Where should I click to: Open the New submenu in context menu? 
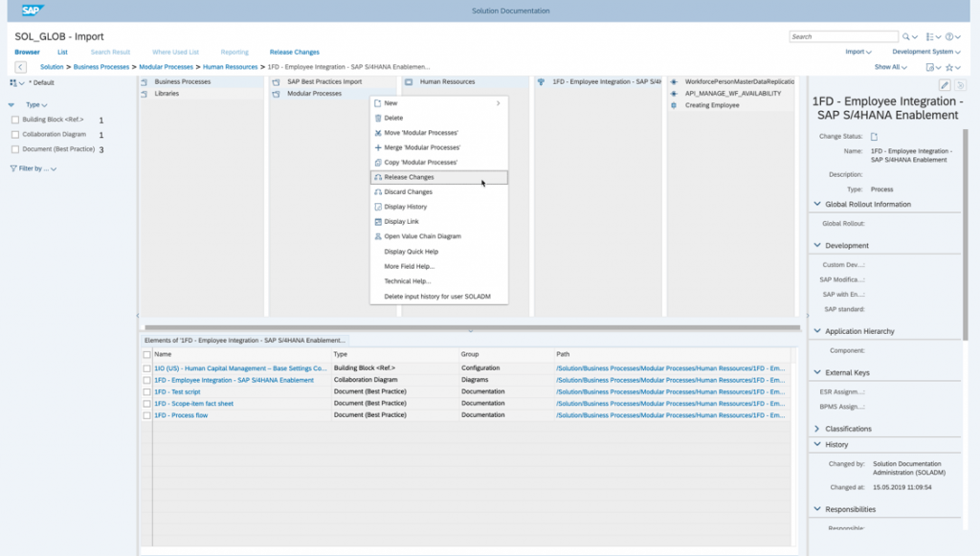438,103
